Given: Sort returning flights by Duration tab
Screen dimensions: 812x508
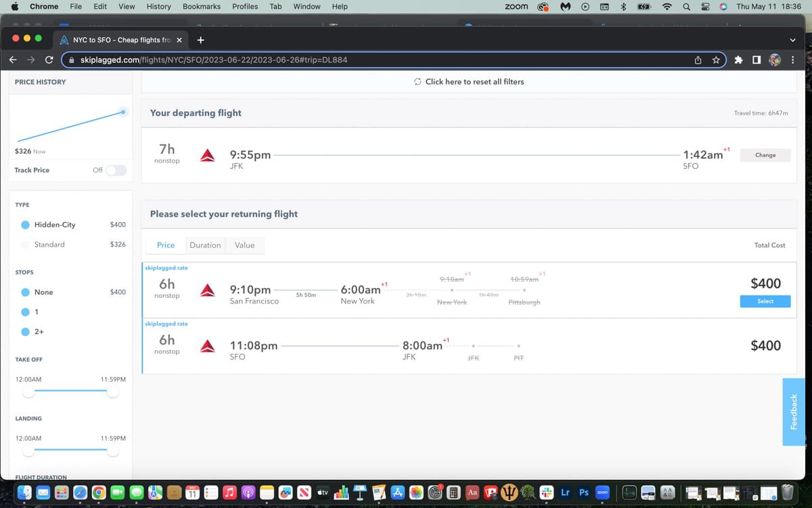Looking at the screenshot, I should [x=205, y=245].
